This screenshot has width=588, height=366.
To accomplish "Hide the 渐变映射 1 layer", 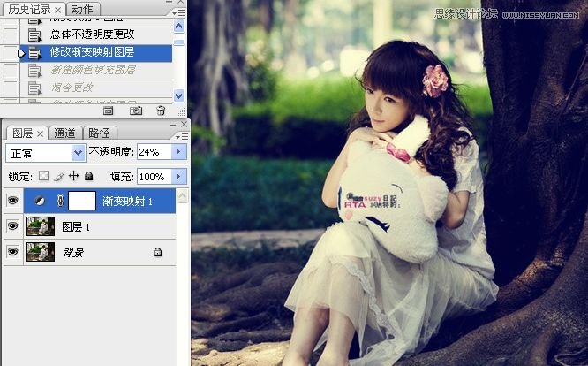I will point(12,201).
